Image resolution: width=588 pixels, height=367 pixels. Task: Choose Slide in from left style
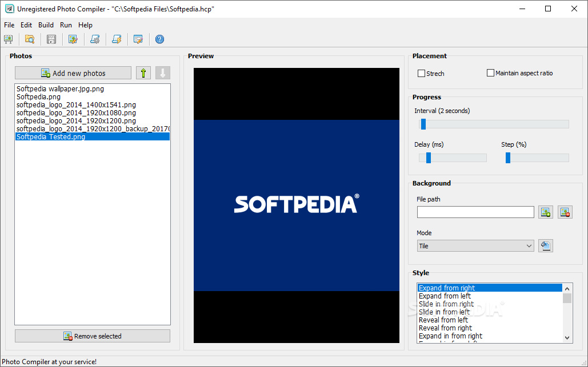pos(490,312)
